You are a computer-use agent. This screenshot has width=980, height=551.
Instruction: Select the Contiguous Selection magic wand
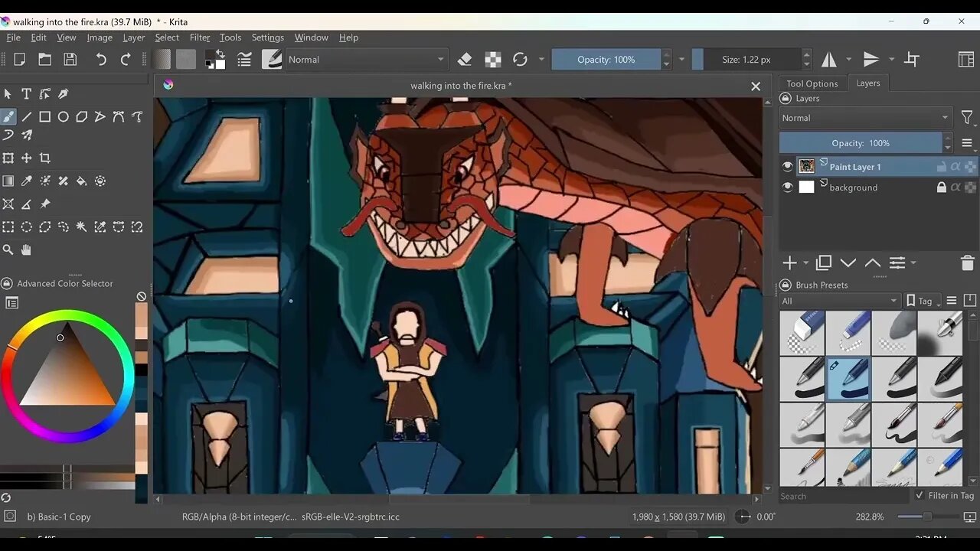[x=82, y=227]
